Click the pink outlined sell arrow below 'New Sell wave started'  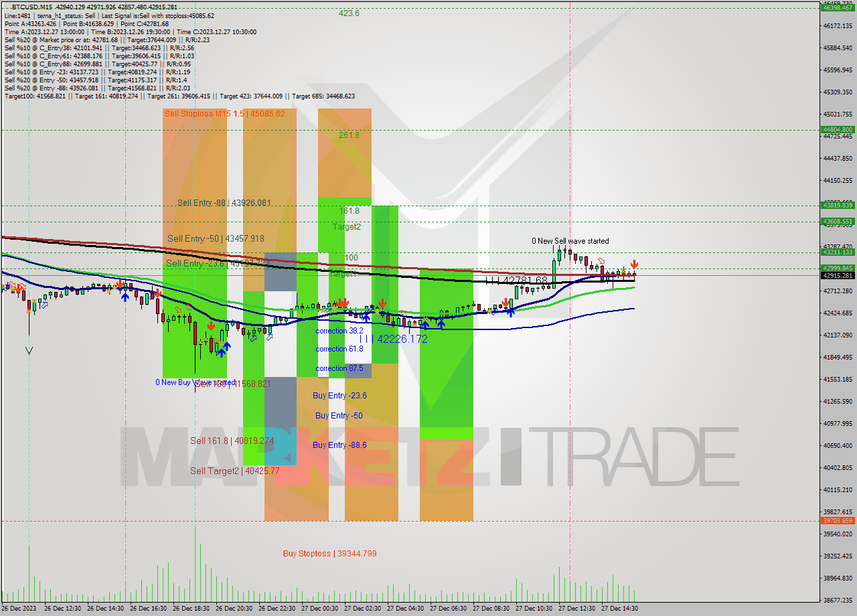(x=601, y=262)
